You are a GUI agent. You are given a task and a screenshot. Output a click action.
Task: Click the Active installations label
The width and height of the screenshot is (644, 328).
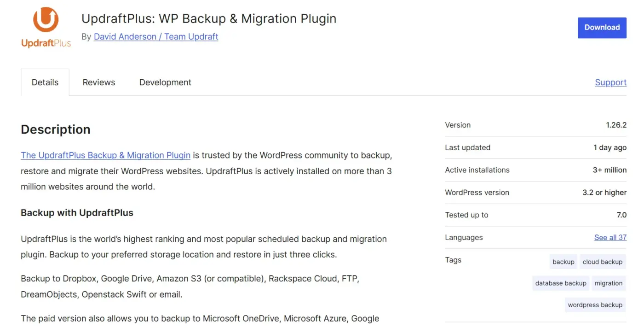[x=477, y=170]
